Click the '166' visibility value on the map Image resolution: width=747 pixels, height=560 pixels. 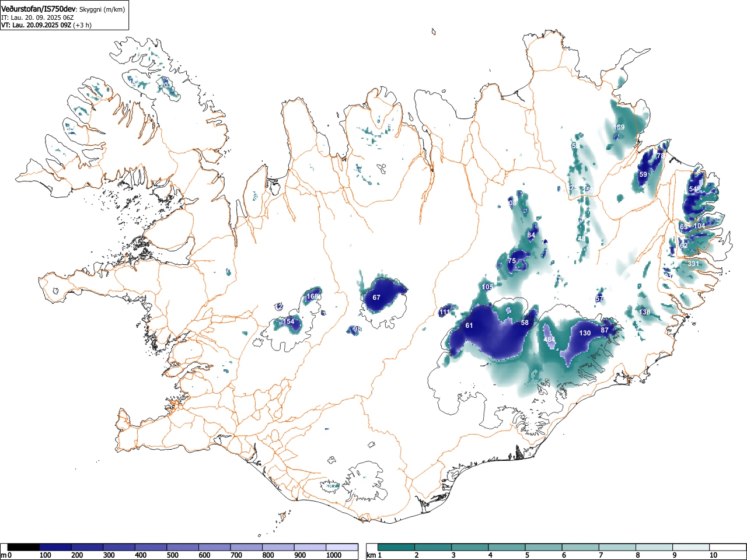[313, 296]
